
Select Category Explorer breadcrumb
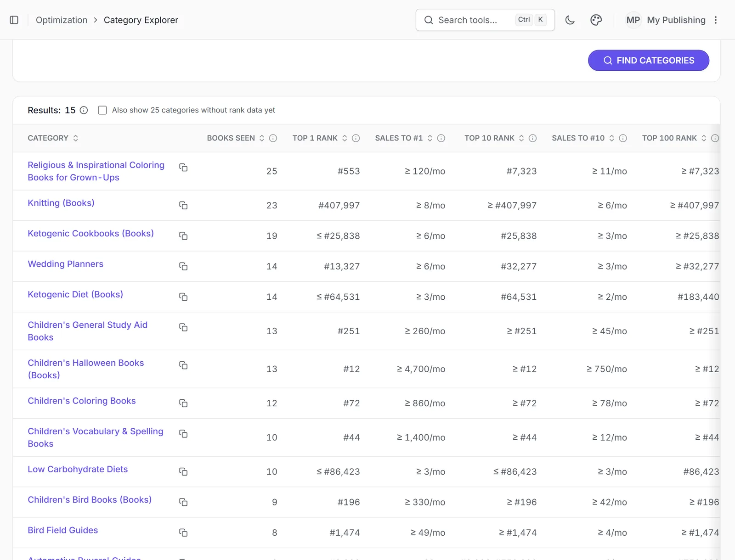[x=141, y=20]
